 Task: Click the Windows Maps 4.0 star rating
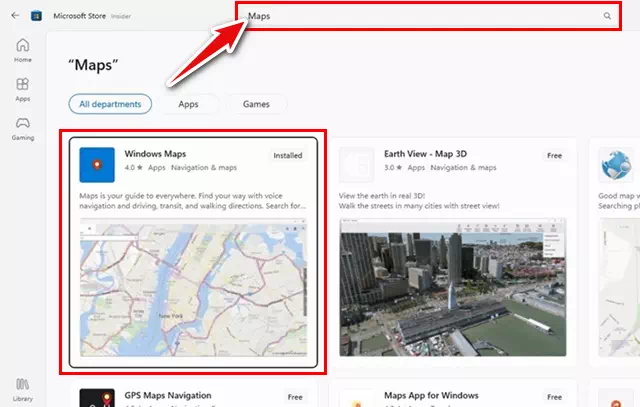coord(133,167)
